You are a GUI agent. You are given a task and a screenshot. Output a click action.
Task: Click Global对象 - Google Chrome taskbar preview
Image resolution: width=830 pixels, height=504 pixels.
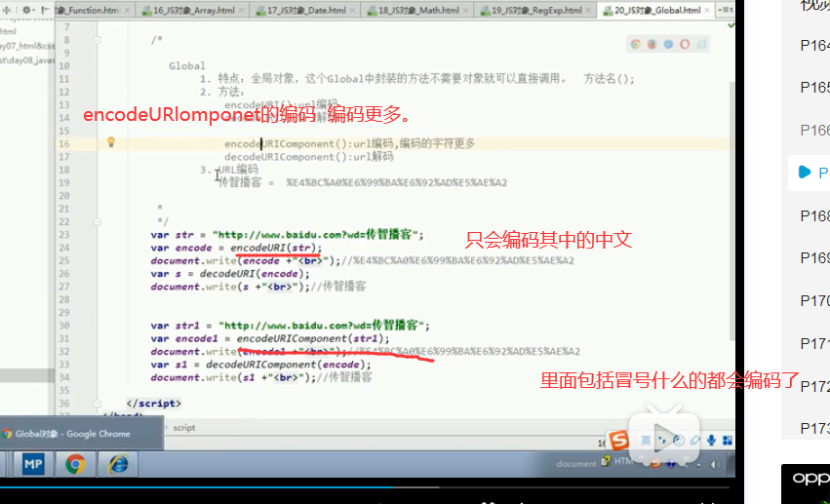[x=81, y=434]
